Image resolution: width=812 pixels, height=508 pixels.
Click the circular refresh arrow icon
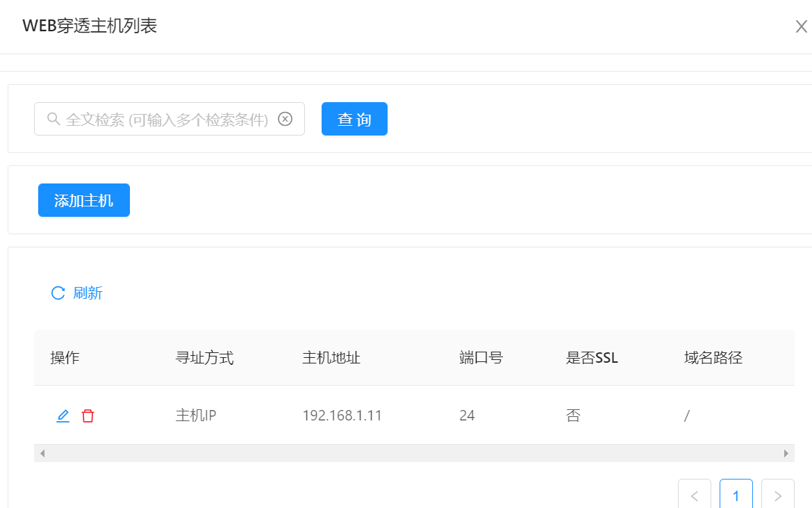pyautogui.click(x=58, y=293)
